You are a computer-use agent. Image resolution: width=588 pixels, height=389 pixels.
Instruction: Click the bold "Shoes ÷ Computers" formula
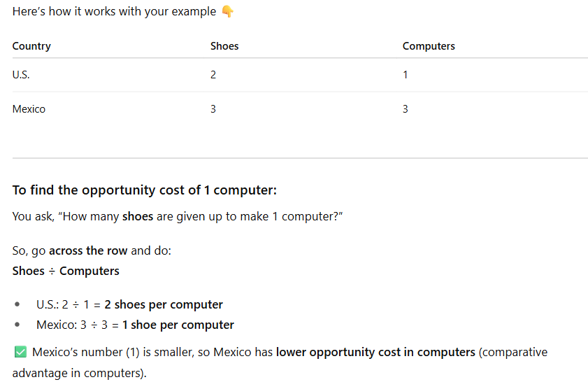click(x=66, y=271)
